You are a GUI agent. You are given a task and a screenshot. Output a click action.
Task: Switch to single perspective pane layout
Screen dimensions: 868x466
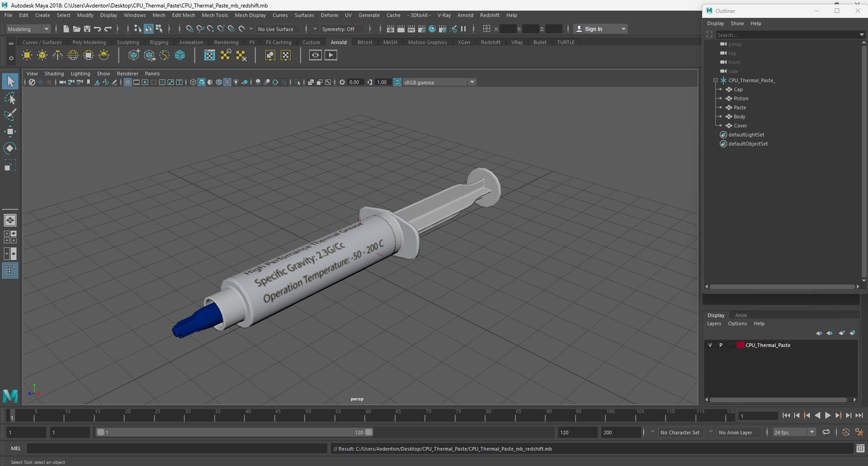[10, 220]
